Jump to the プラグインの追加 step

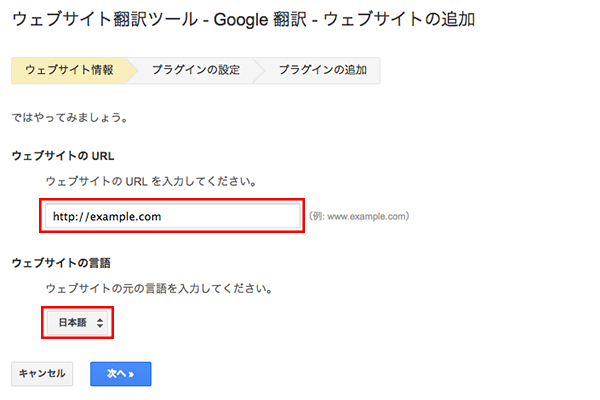(x=322, y=71)
